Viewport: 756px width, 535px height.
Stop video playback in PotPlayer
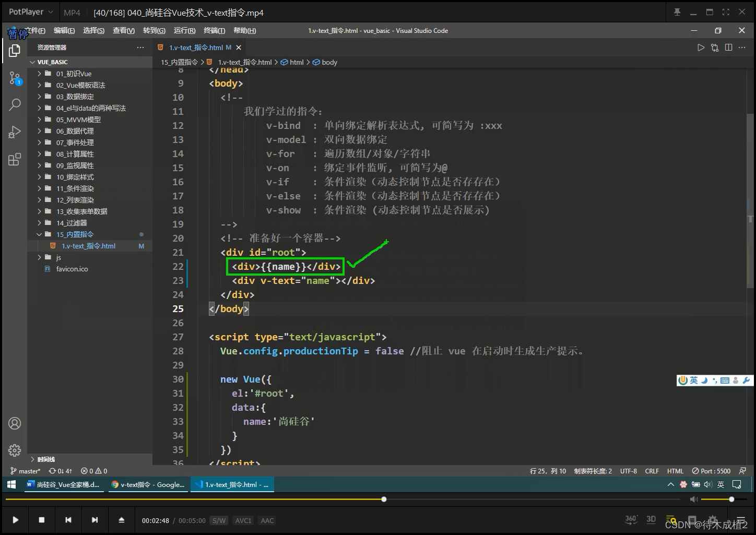coord(42,520)
